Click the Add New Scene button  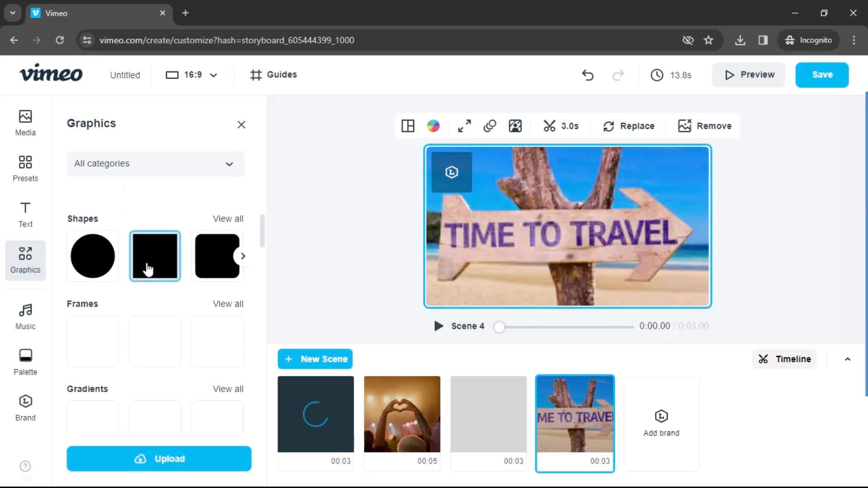316,359
